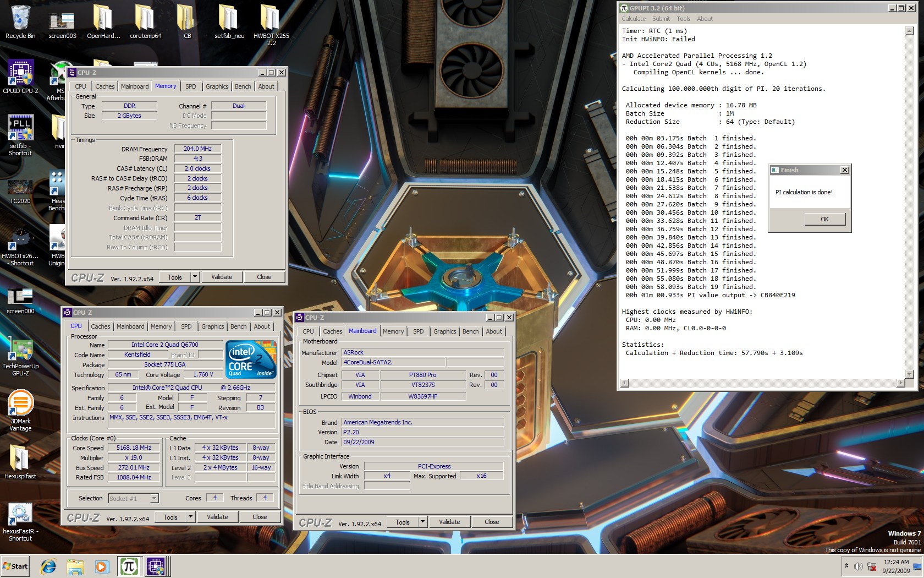Click GPUPI horizontal scrollbar track
The image size is (924, 578).
point(762,383)
